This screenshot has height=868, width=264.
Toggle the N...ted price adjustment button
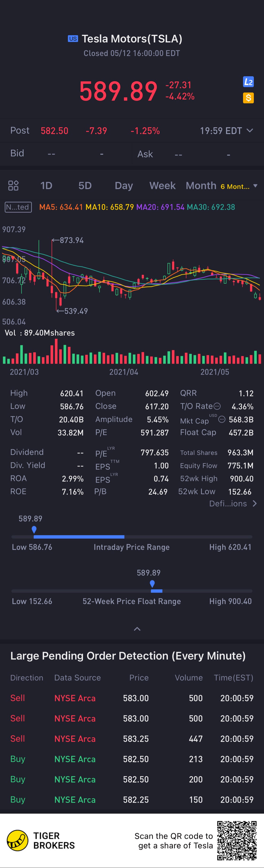click(19, 207)
